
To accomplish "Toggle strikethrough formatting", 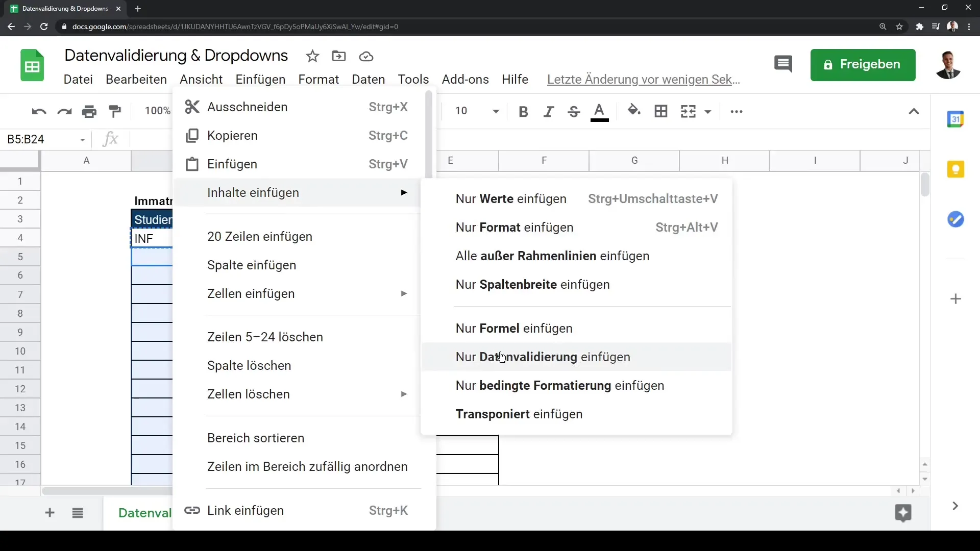I will (x=574, y=111).
